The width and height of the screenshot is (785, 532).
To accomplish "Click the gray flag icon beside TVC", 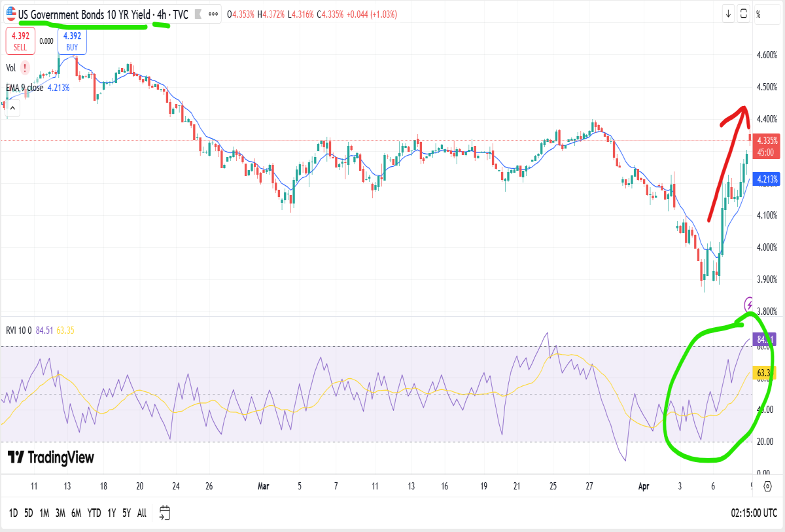I will pos(198,14).
